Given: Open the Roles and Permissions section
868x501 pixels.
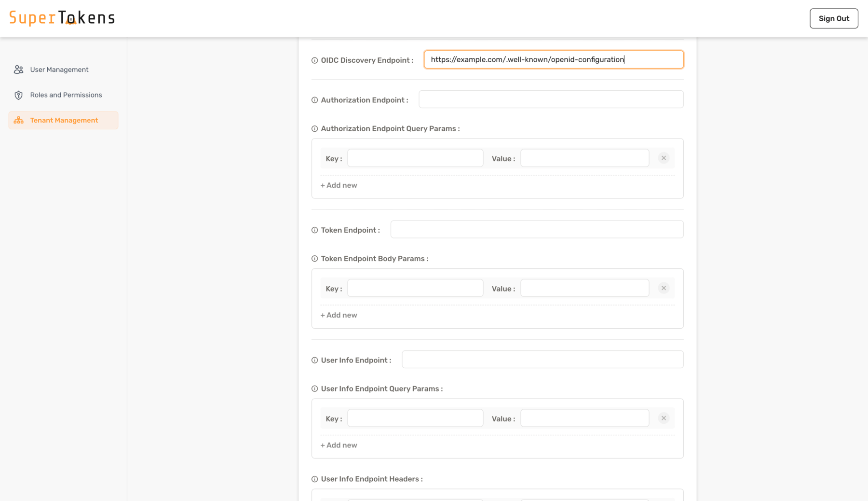Looking at the screenshot, I should tap(66, 95).
